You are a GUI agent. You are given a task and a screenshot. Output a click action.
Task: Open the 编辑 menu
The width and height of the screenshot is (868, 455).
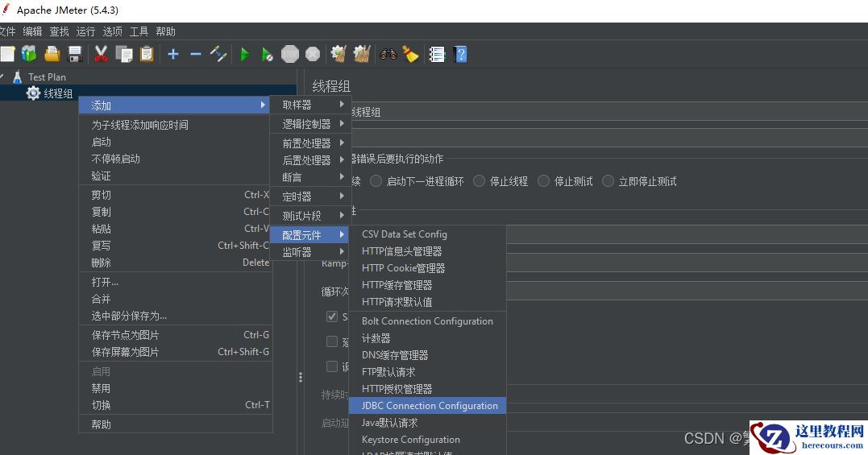tap(32, 31)
